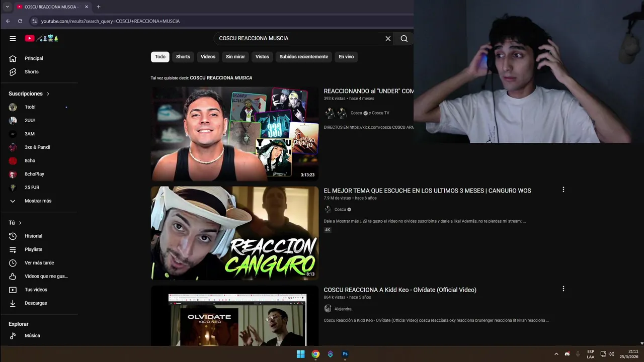644x362 pixels.
Task: Open options menu for CANGURO WOS video
Action: click(x=563, y=190)
